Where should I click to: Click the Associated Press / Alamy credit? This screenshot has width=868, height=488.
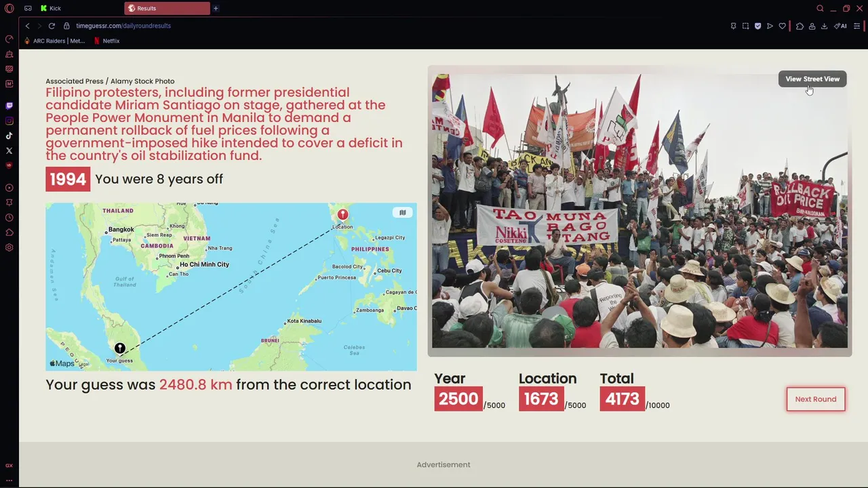click(x=110, y=81)
